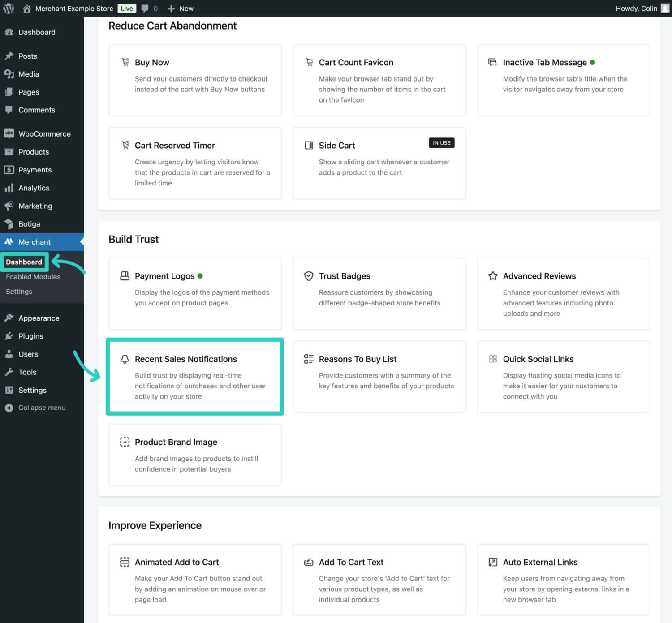Image resolution: width=672 pixels, height=623 pixels.
Task: Click the Reasons To Buy List icon
Action: point(309,359)
